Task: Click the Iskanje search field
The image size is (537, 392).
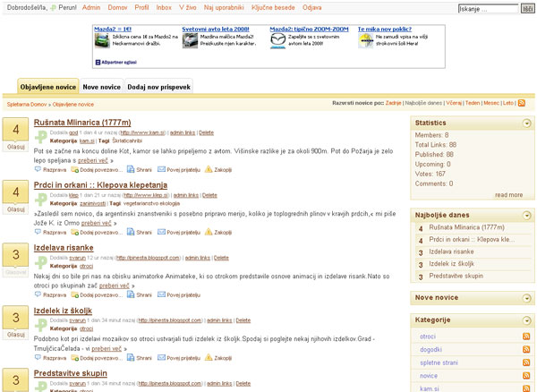Action: (x=489, y=9)
